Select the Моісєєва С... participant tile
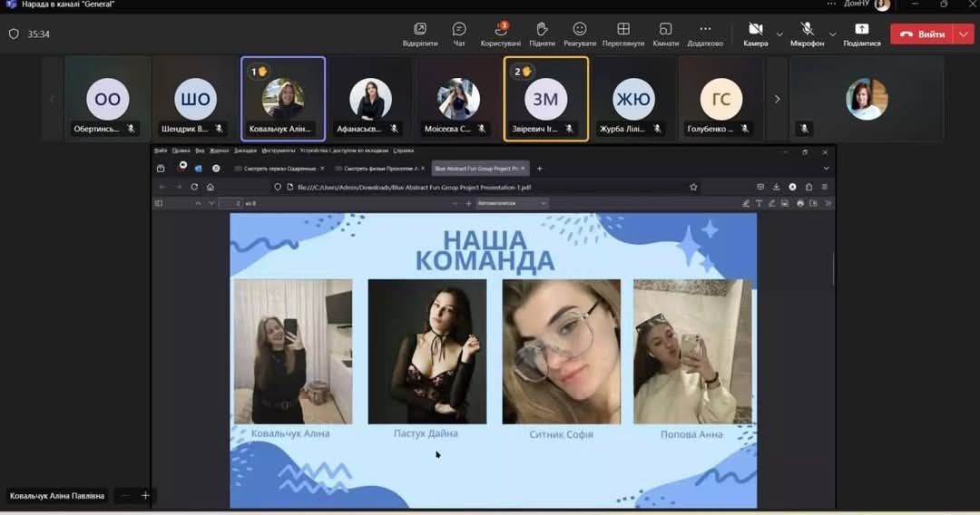 point(458,99)
